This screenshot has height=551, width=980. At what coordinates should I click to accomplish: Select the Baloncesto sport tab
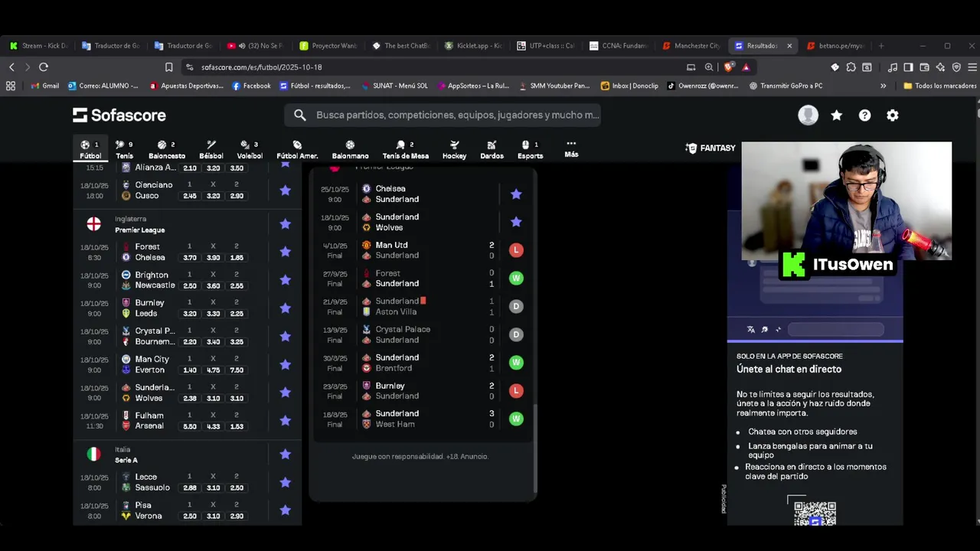[166, 149]
